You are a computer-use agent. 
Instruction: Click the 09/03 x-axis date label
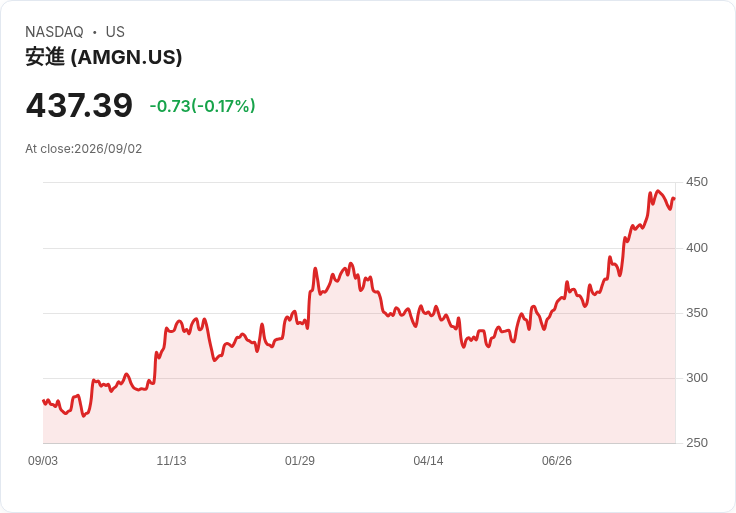(x=43, y=461)
